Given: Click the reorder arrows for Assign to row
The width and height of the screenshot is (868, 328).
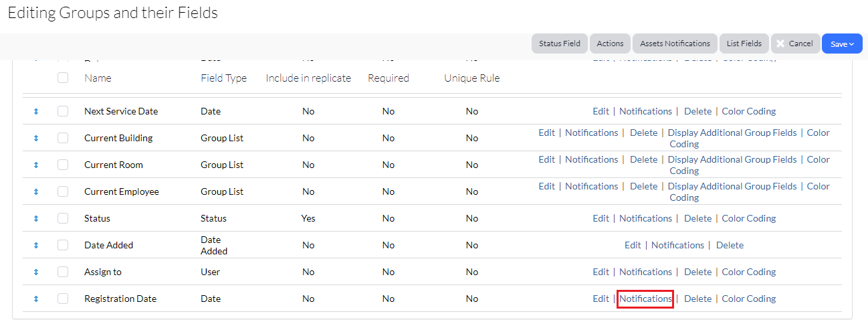Looking at the screenshot, I should 36,272.
